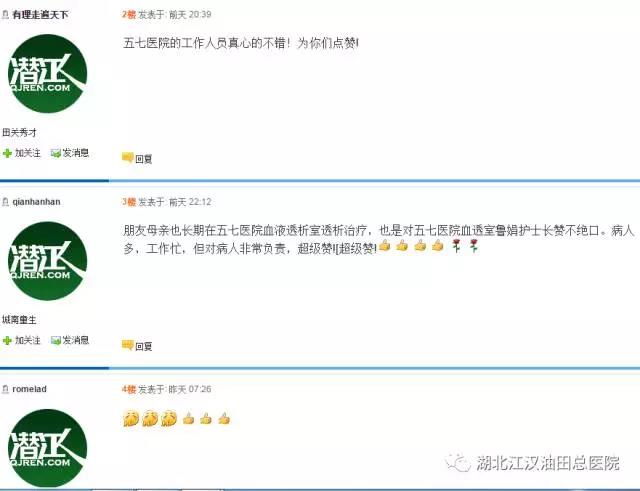
Task: Click qianhanhan's green avatar thumbnail
Action: coord(47,261)
